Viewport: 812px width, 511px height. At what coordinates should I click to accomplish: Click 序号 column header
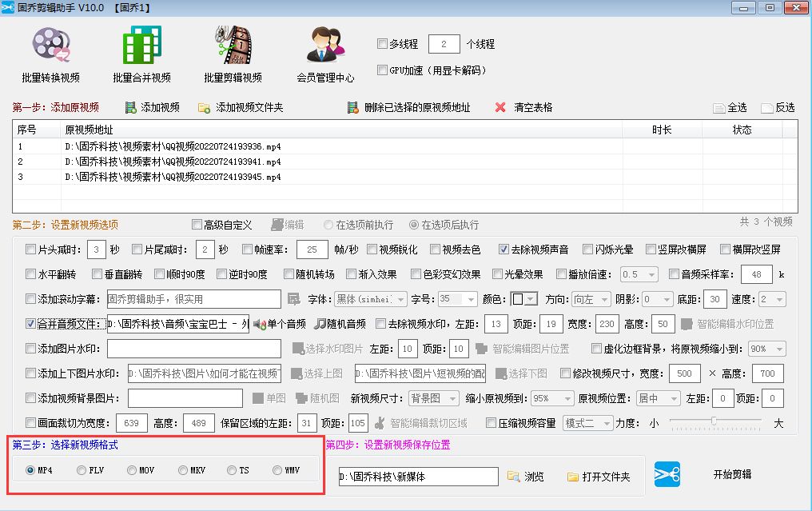point(37,130)
